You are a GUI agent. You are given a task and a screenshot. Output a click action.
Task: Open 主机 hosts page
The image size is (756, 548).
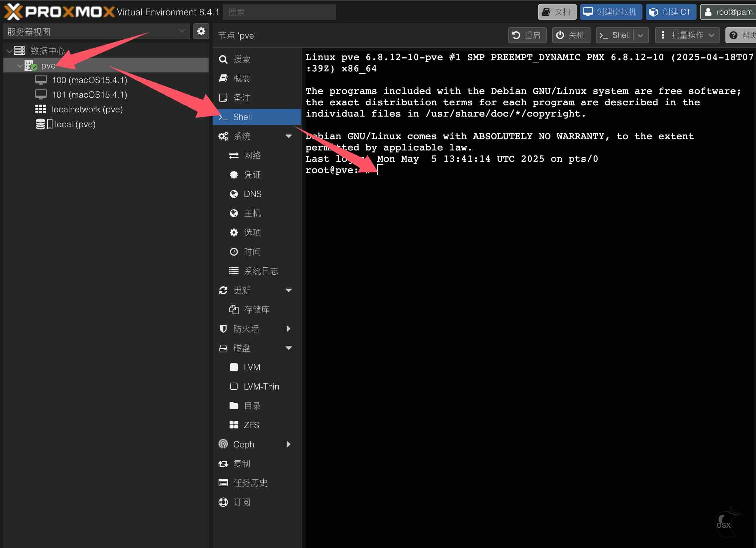click(x=257, y=213)
